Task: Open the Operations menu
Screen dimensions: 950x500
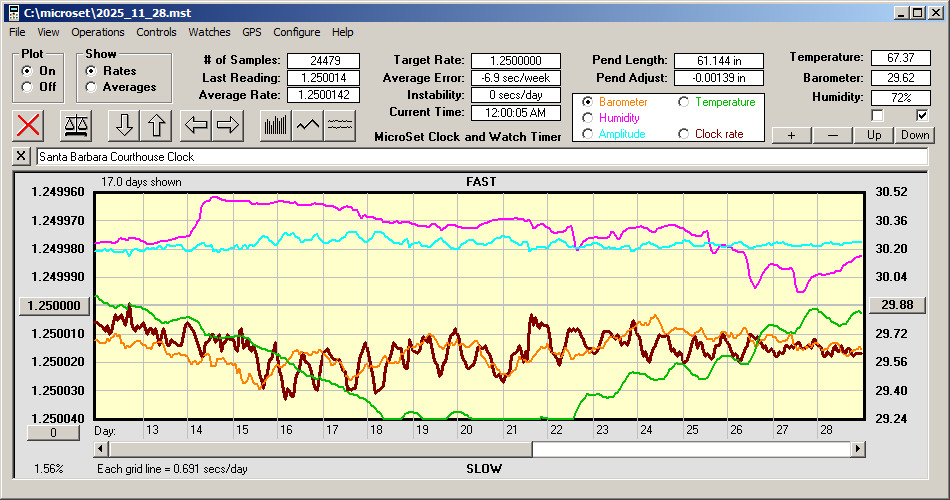Action: pos(98,32)
